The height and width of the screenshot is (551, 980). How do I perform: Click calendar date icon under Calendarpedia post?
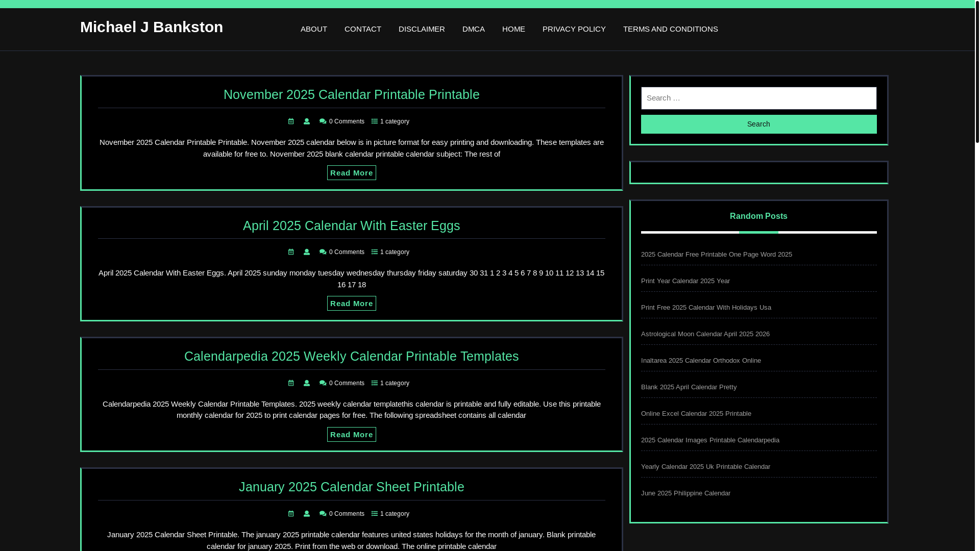click(291, 383)
